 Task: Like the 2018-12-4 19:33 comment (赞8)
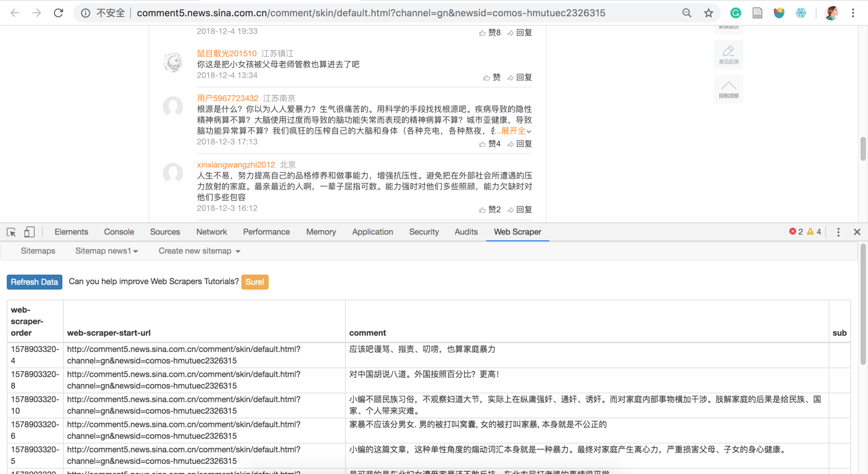490,33
